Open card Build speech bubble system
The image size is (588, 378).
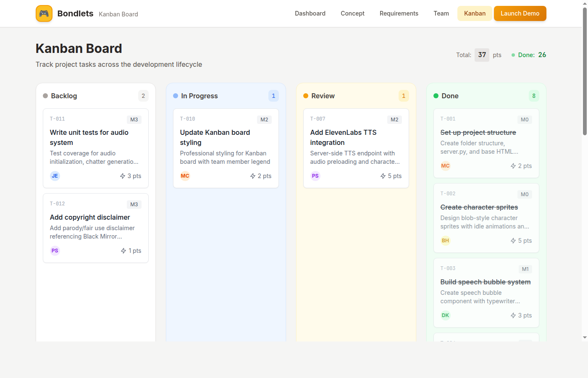(486, 293)
